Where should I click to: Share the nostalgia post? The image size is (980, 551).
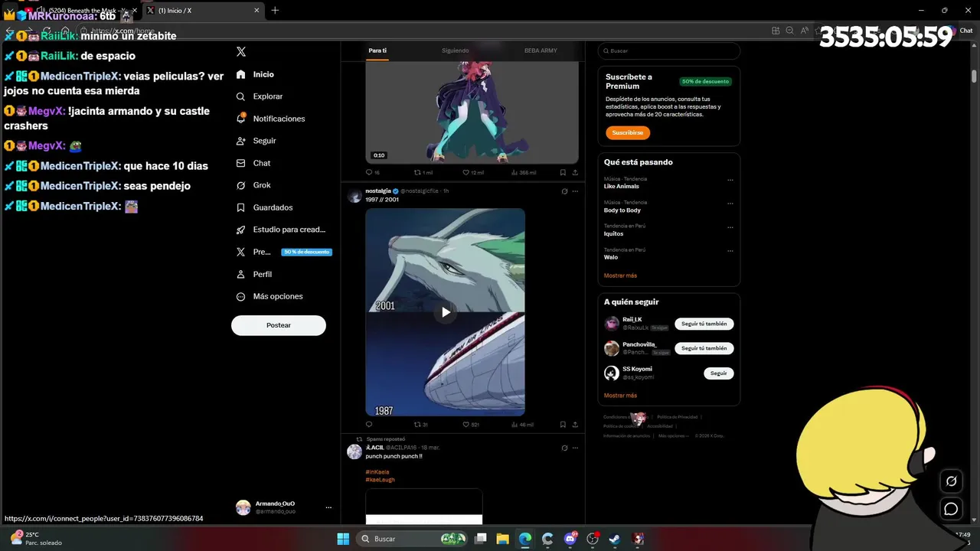[x=575, y=424]
